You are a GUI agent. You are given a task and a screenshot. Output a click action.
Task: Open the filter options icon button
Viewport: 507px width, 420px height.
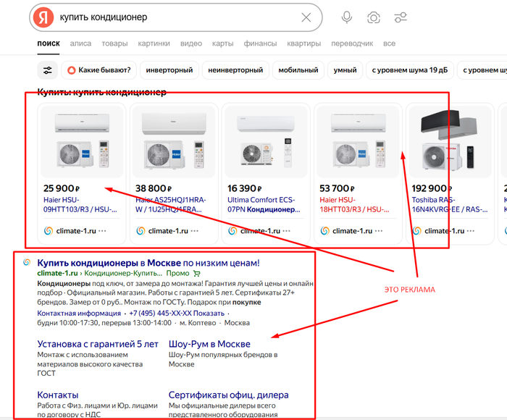click(48, 70)
